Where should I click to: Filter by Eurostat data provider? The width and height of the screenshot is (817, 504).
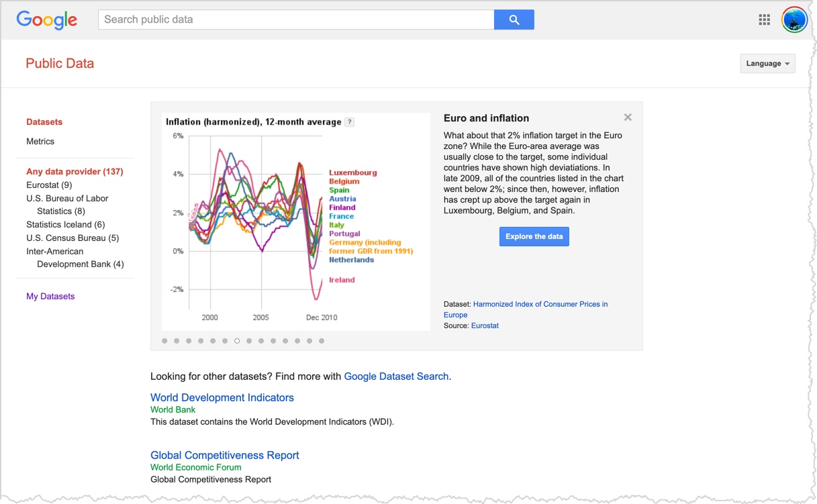pos(49,185)
